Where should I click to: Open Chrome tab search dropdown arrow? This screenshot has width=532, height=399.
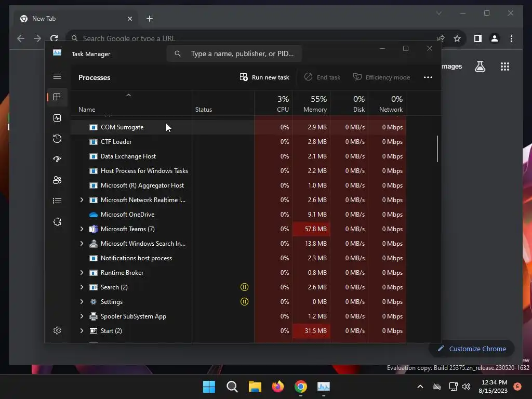[438, 13]
